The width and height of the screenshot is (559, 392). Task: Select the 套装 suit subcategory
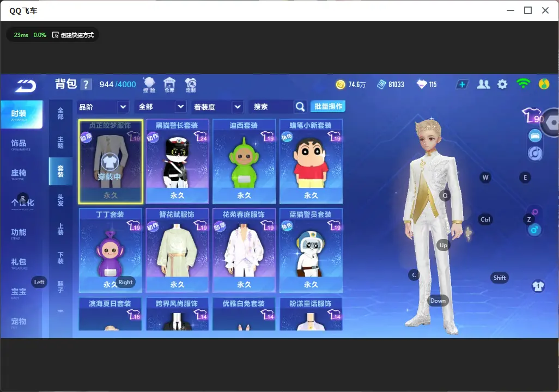pyautogui.click(x=60, y=171)
